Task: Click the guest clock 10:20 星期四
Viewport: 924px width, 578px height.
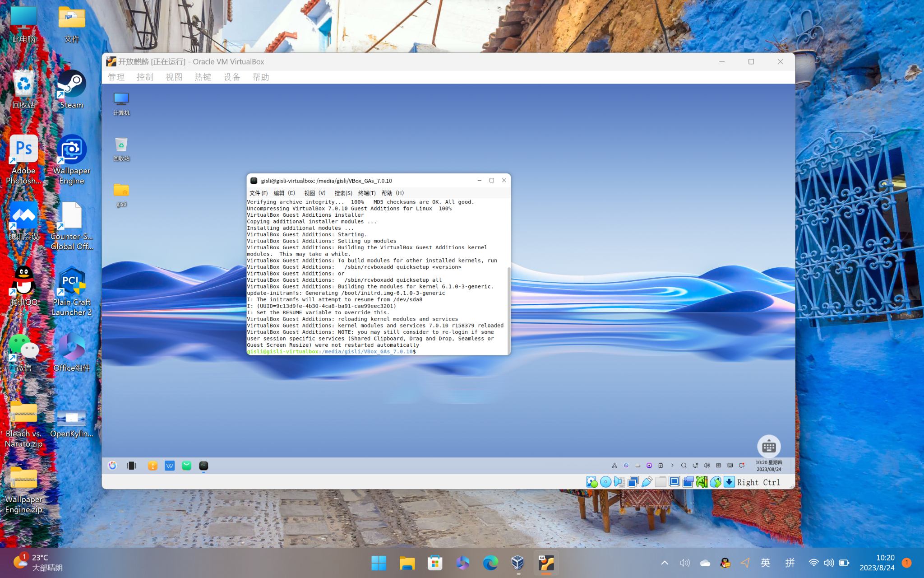Action: tap(769, 466)
